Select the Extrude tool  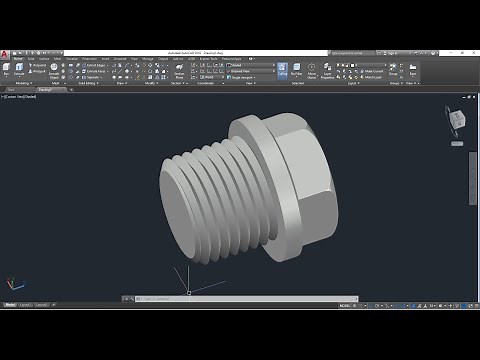[19, 69]
